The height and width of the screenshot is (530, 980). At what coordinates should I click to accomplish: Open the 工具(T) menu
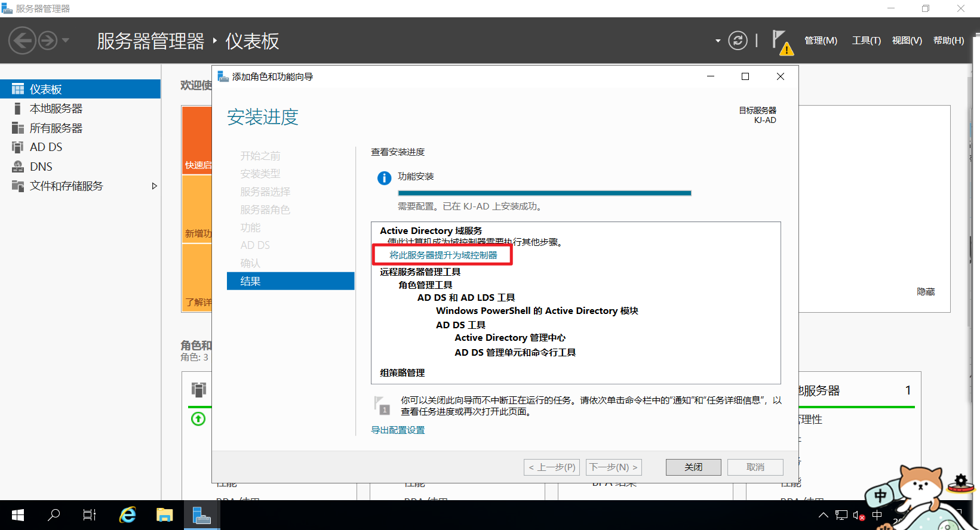tap(866, 41)
